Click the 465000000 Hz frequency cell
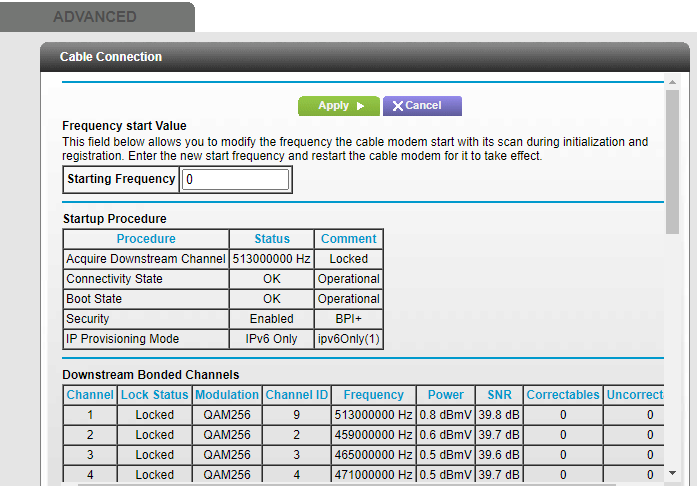697x486 pixels. [373, 455]
